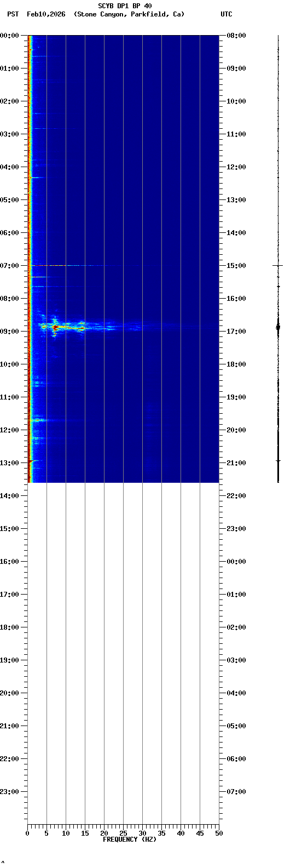Click the 12:00 PST time label
302x868 pixels.
pos(9,430)
